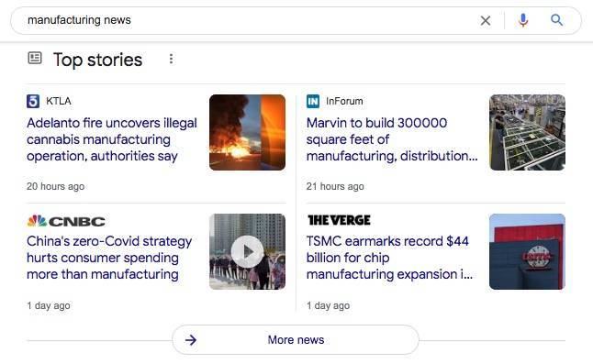Click the InForum IN logo icon
Screen dimensions: 593x364
[x=313, y=101]
